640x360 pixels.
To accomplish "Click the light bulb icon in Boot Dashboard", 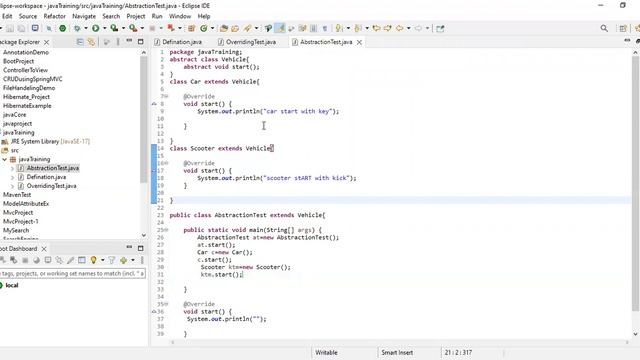I will [93, 260].
